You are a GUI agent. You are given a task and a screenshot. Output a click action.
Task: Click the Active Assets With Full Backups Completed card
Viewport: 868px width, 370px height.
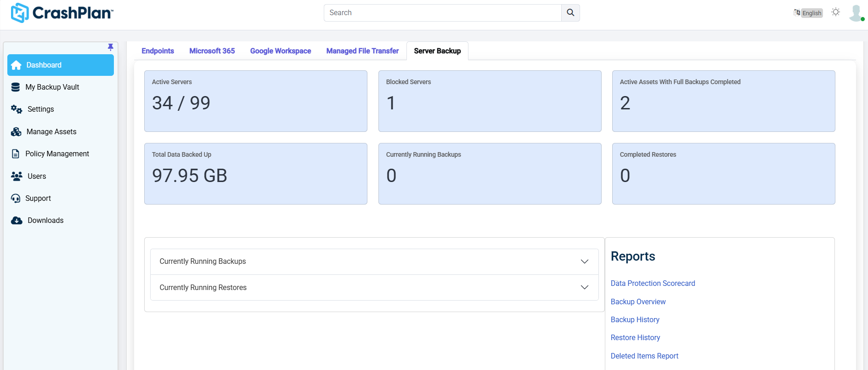point(723,101)
